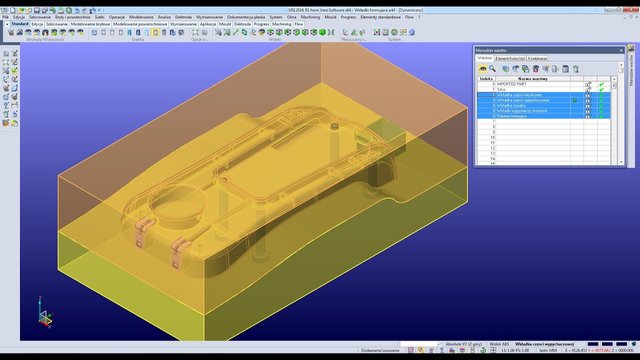The height and width of the screenshot is (360, 640).
Task: Click the green line measure icon in toolbar
Action: [236, 32]
